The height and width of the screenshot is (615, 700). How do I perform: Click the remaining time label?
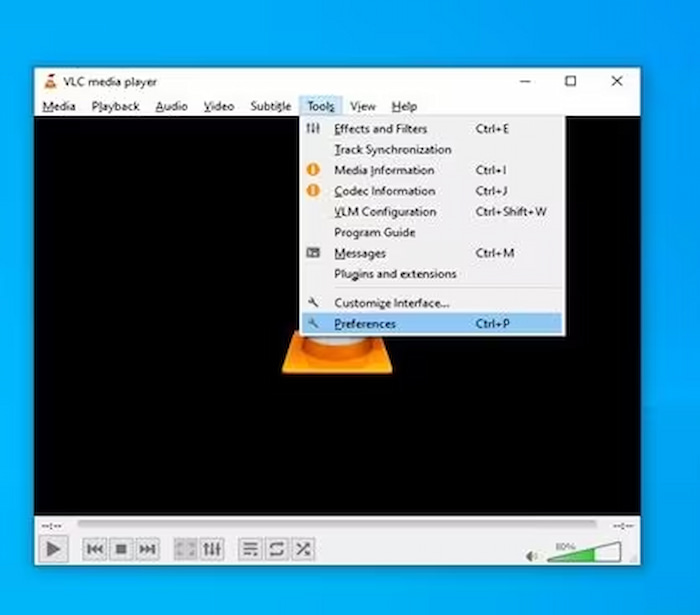623,526
